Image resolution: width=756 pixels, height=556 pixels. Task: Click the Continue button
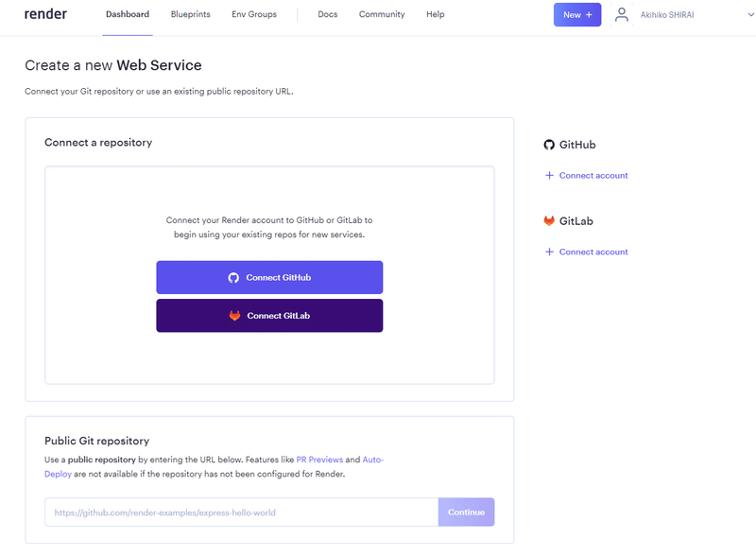pos(466,513)
